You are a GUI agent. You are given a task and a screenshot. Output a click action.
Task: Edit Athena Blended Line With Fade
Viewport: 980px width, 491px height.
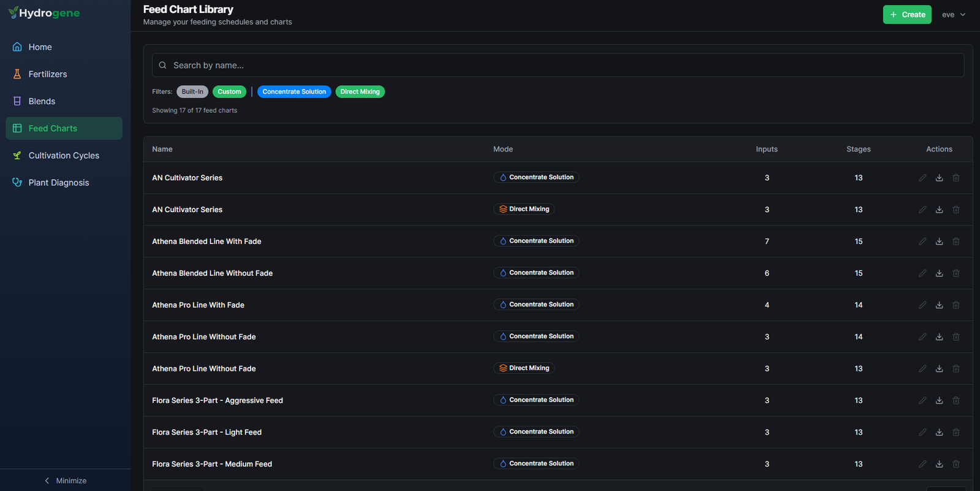[922, 242]
